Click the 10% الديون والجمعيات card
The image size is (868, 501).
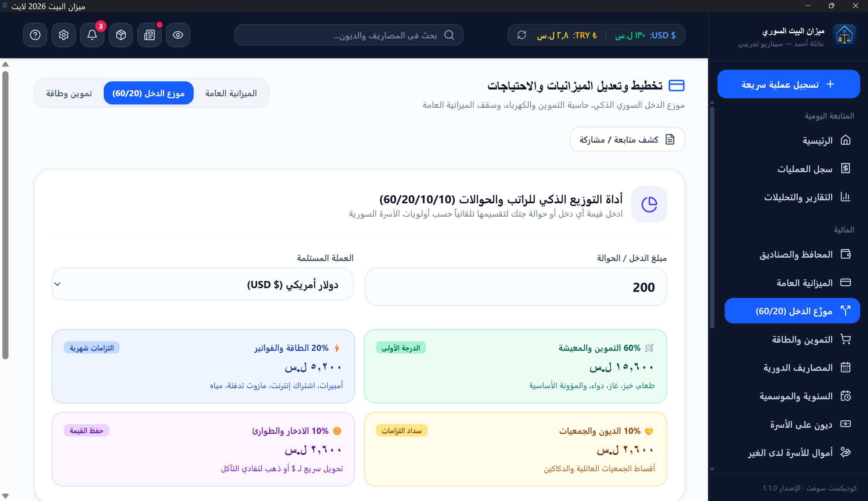tap(515, 449)
